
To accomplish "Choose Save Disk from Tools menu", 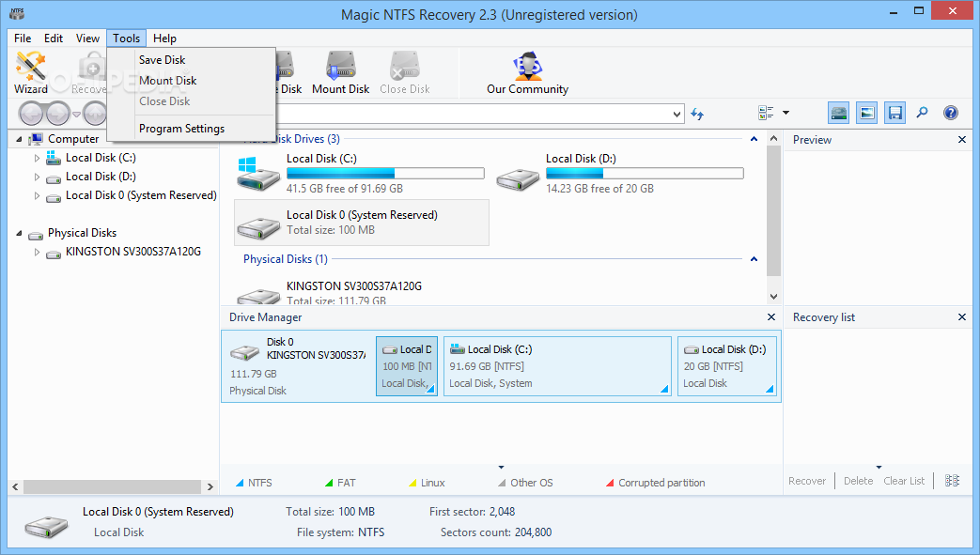I will tap(192, 60).
